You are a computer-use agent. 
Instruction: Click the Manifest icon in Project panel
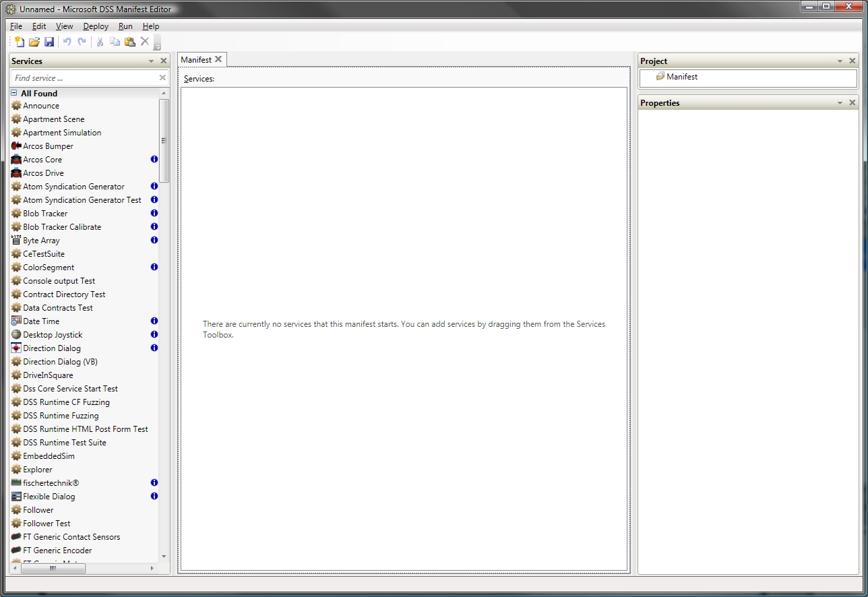point(660,77)
